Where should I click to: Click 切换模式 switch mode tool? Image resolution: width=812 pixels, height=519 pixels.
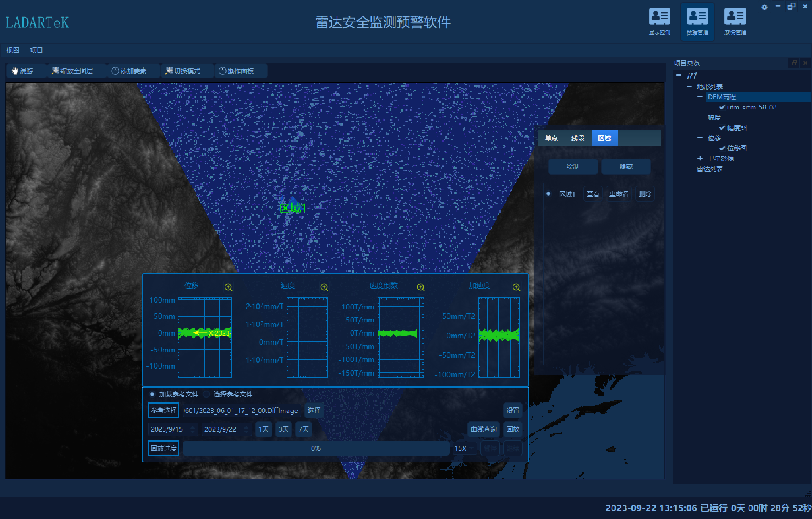187,71
